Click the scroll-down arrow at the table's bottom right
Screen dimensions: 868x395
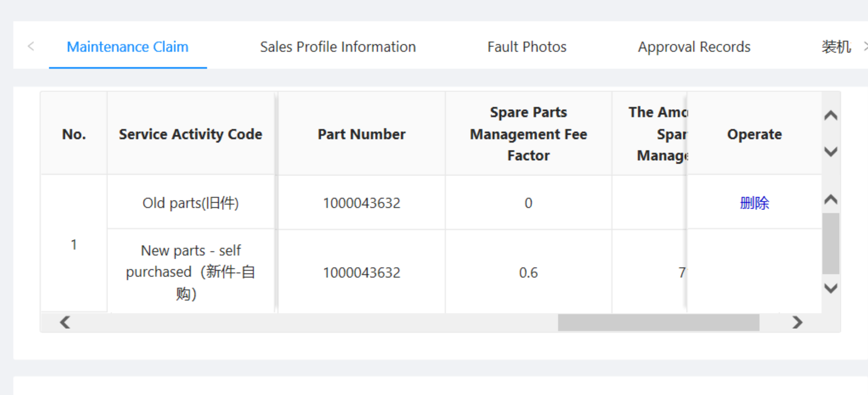click(x=831, y=289)
